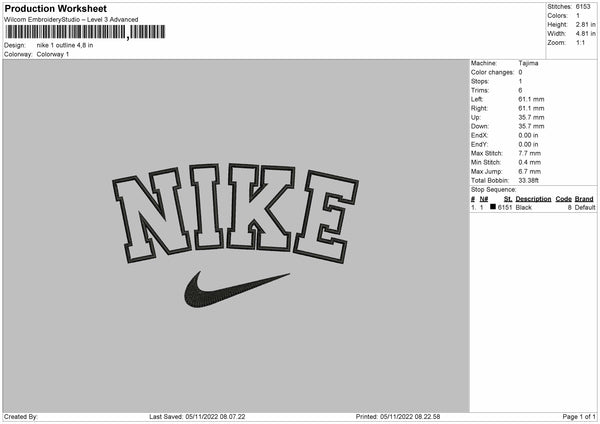Click the 'Stop Sequence:' heading
The height and width of the screenshot is (424, 600).
494,190
